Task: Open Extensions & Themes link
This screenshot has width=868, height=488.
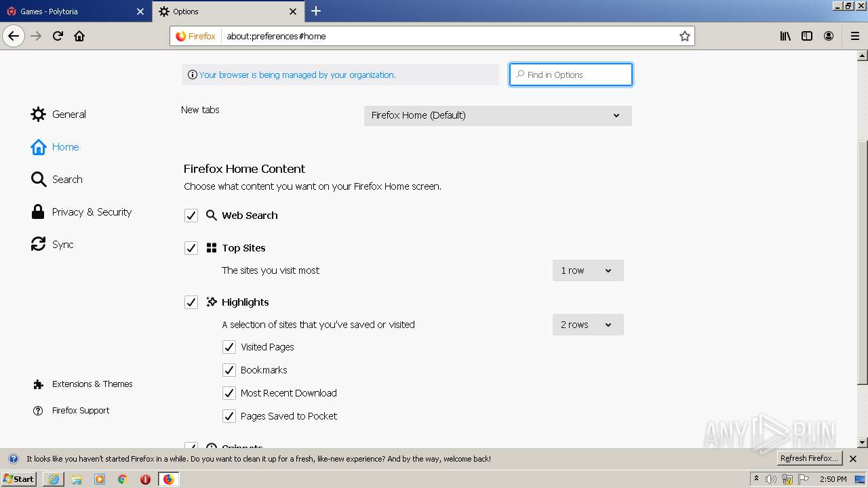Action: [x=83, y=384]
